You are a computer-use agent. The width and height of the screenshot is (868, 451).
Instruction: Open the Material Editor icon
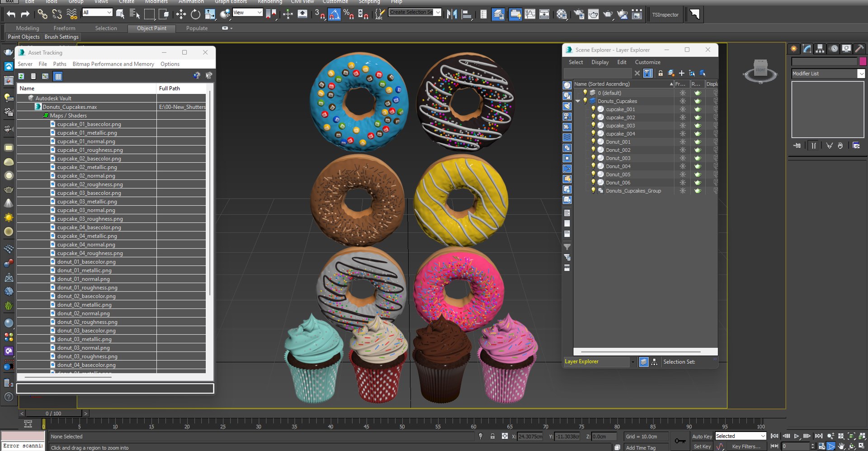(561, 14)
